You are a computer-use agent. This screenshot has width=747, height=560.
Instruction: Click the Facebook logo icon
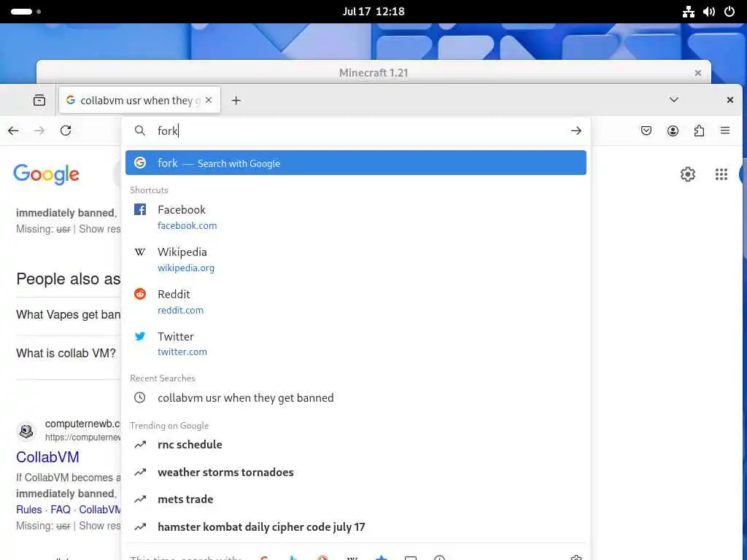(140, 209)
